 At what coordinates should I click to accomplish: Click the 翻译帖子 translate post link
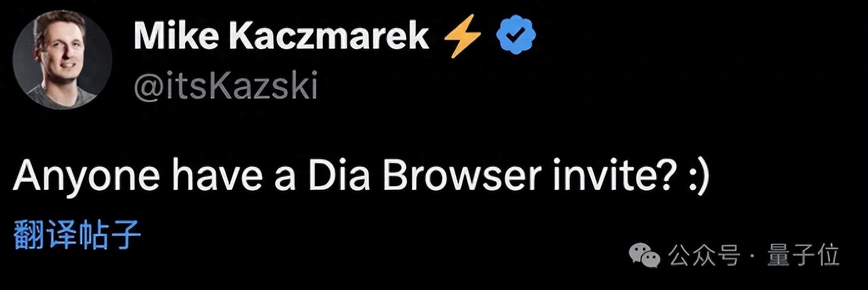[78, 235]
